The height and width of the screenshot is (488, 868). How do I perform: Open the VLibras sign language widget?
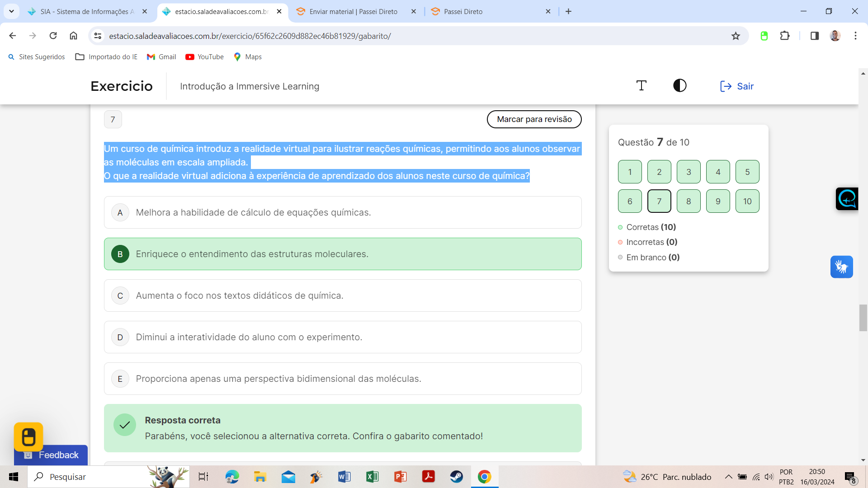841,267
